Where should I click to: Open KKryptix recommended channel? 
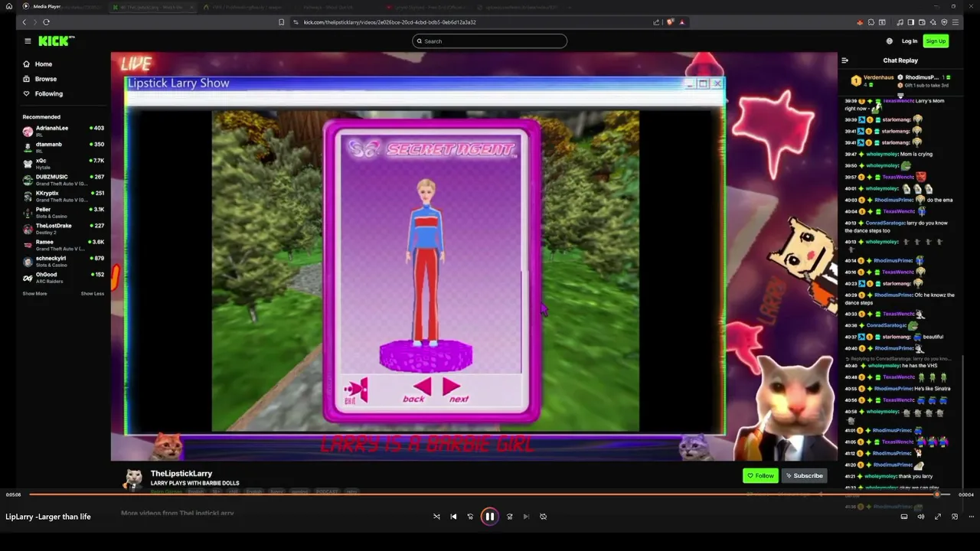(64, 196)
